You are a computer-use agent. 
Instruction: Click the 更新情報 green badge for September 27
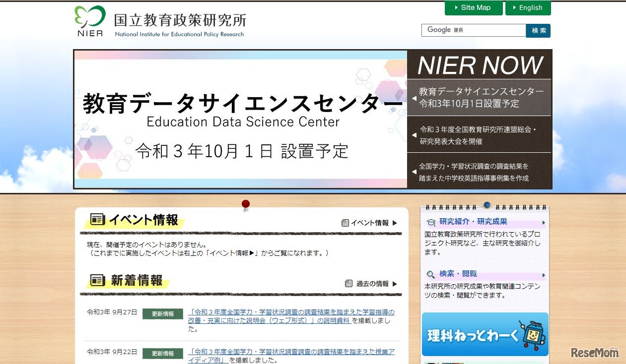point(163,314)
